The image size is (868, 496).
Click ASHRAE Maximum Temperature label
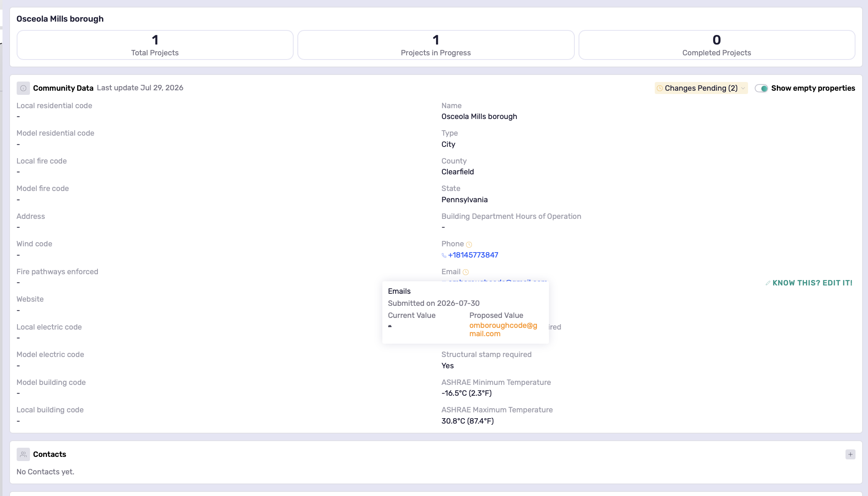point(497,410)
